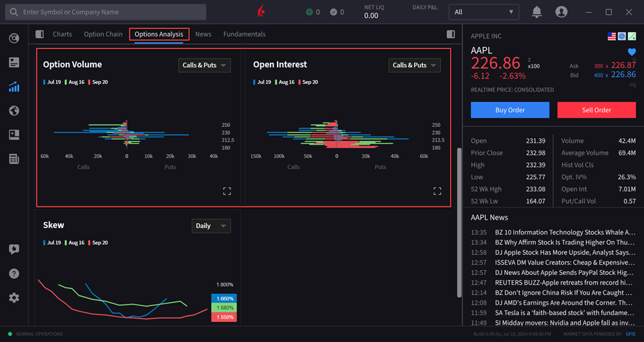Image resolution: width=644 pixels, height=342 pixels.
Task: Open the notifications bell
Action: pos(536,12)
